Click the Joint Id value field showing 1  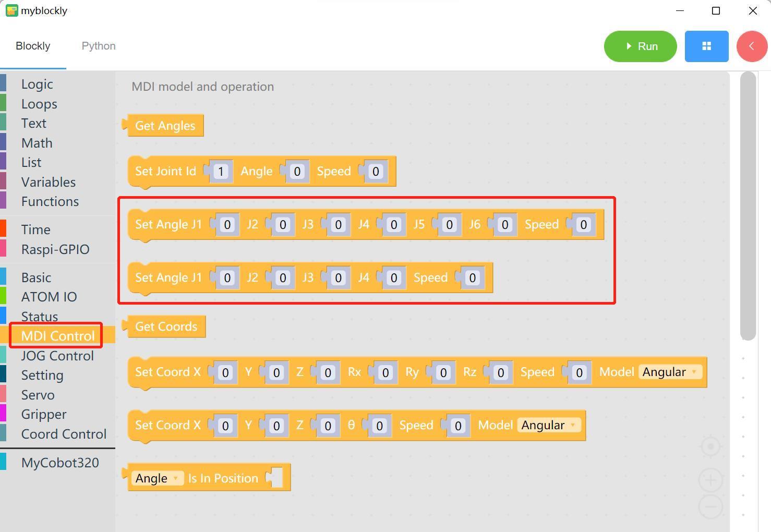click(x=221, y=172)
